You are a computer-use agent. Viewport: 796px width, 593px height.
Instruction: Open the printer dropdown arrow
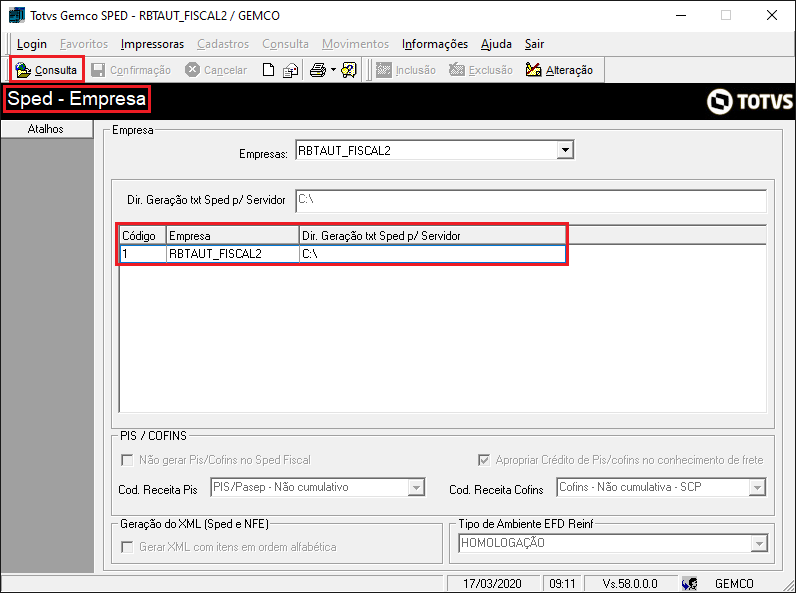[334, 70]
